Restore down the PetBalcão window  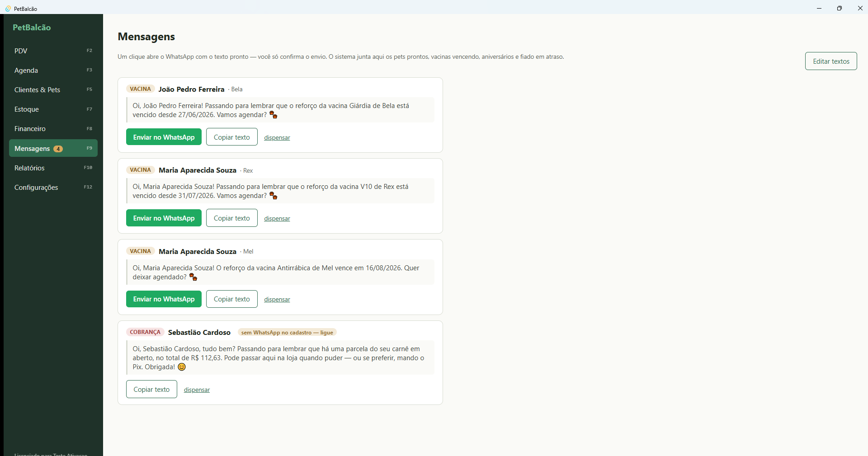pyautogui.click(x=840, y=8)
